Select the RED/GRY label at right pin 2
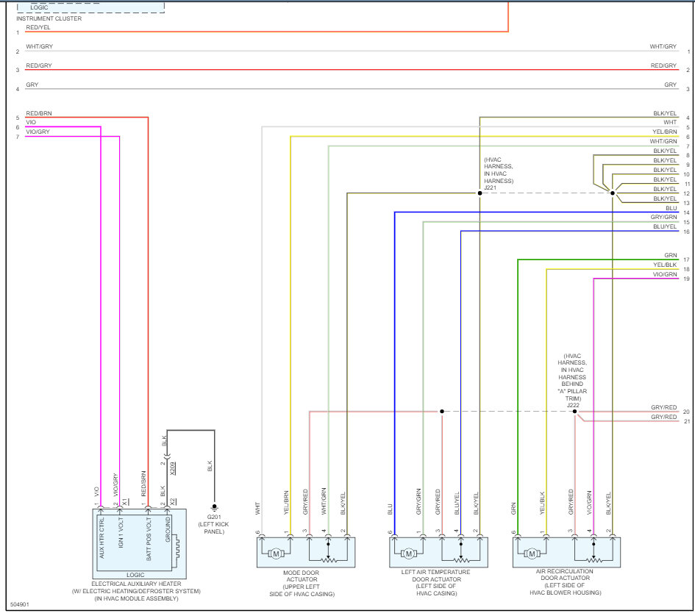The width and height of the screenshot is (695, 616). (663, 65)
